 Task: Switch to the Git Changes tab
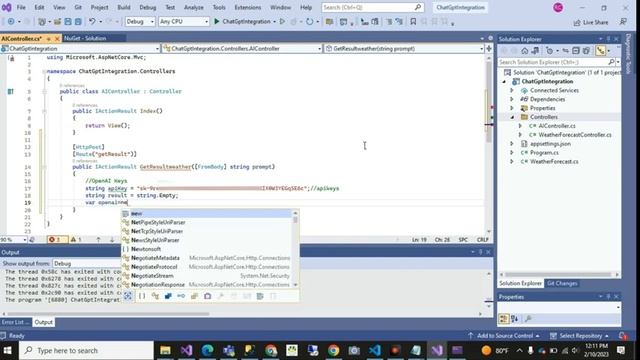[x=562, y=283]
